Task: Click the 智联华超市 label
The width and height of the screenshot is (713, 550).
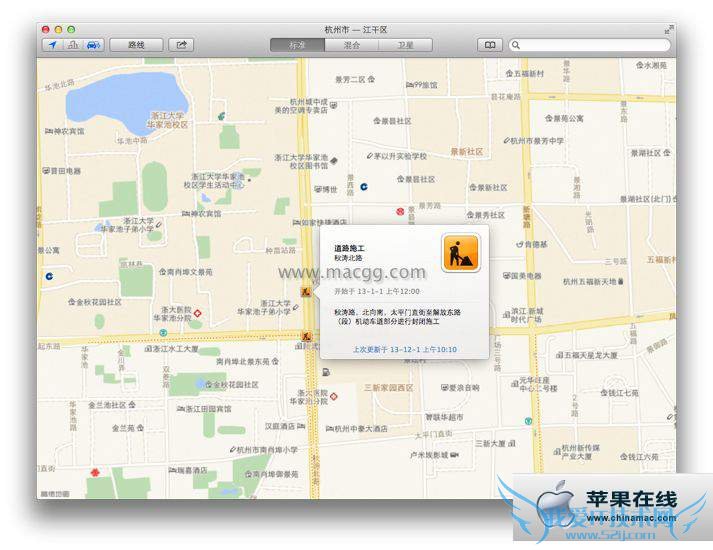Action: [x=444, y=416]
